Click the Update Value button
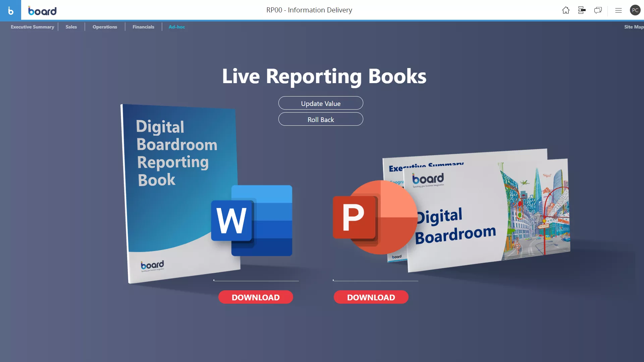644x362 pixels. [321, 103]
